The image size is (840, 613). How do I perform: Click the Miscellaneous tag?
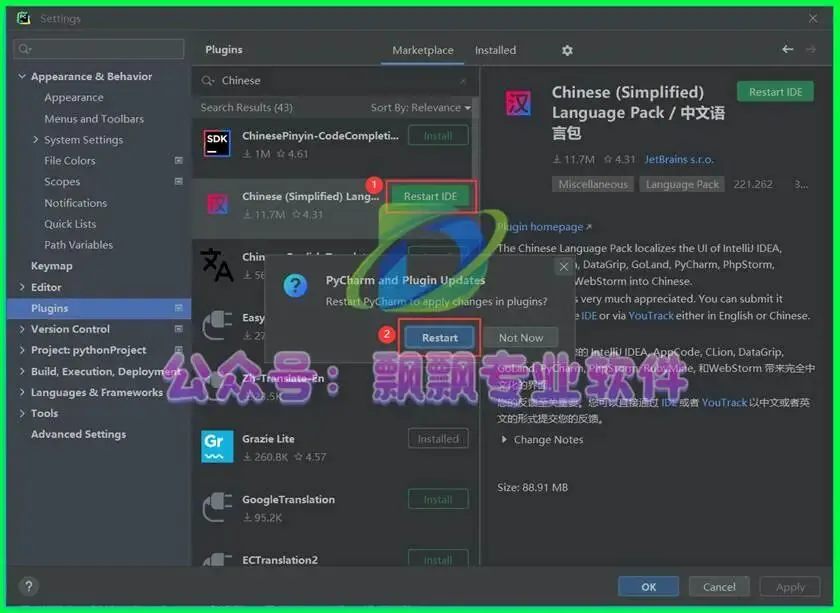tap(592, 184)
